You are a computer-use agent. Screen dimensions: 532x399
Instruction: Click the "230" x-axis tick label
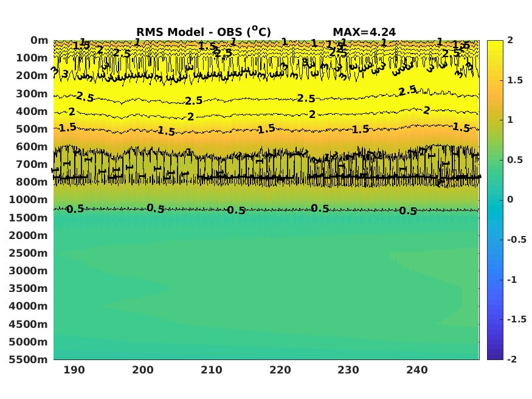348,370
